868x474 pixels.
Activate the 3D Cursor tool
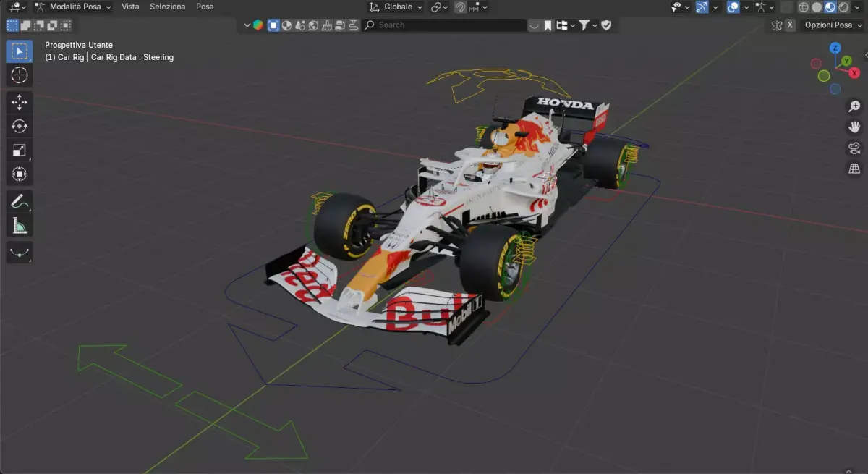click(20, 75)
